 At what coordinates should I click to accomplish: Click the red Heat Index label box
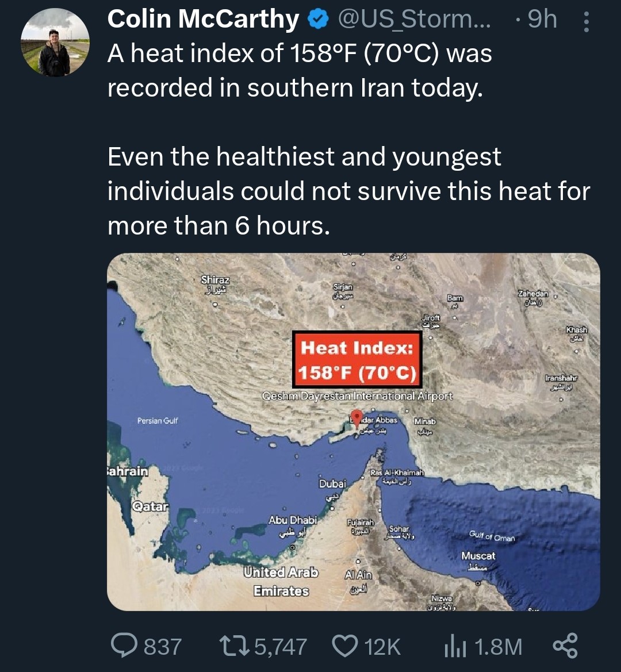357,360
